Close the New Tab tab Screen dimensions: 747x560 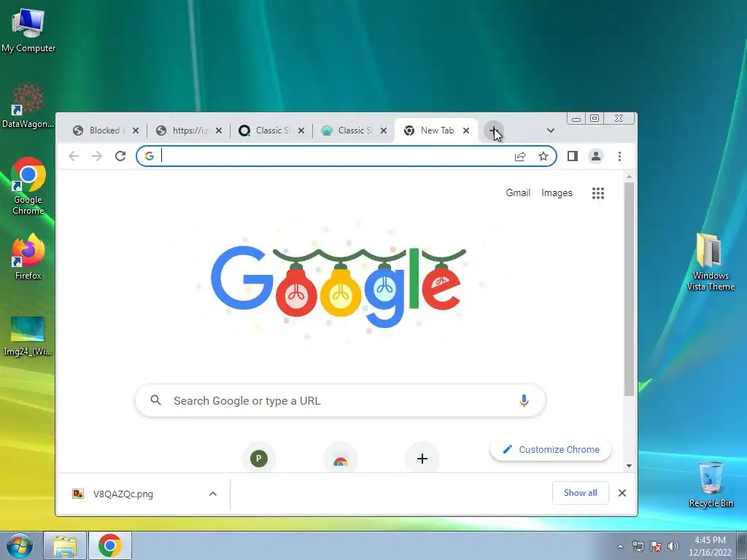coord(466,131)
